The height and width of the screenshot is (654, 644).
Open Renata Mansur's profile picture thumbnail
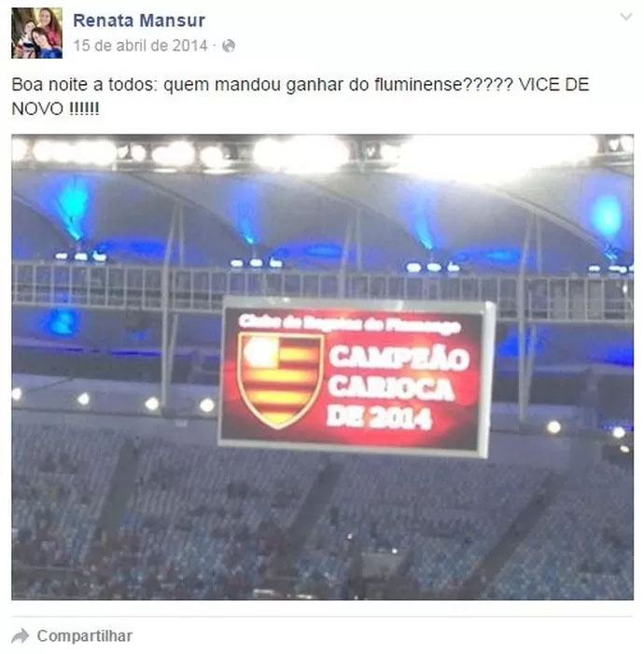36,33
